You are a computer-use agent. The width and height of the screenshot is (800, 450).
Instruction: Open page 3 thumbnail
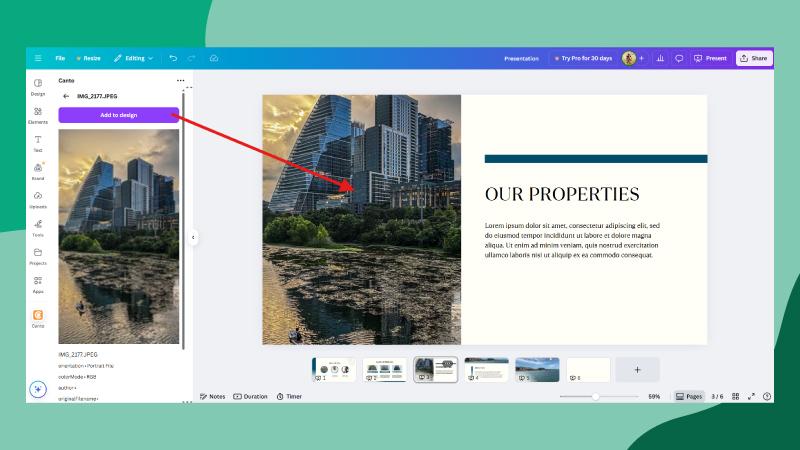tap(435, 369)
